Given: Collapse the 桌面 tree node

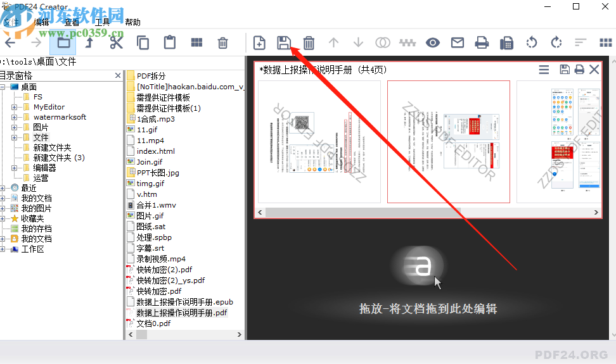Looking at the screenshot, I should point(3,87).
